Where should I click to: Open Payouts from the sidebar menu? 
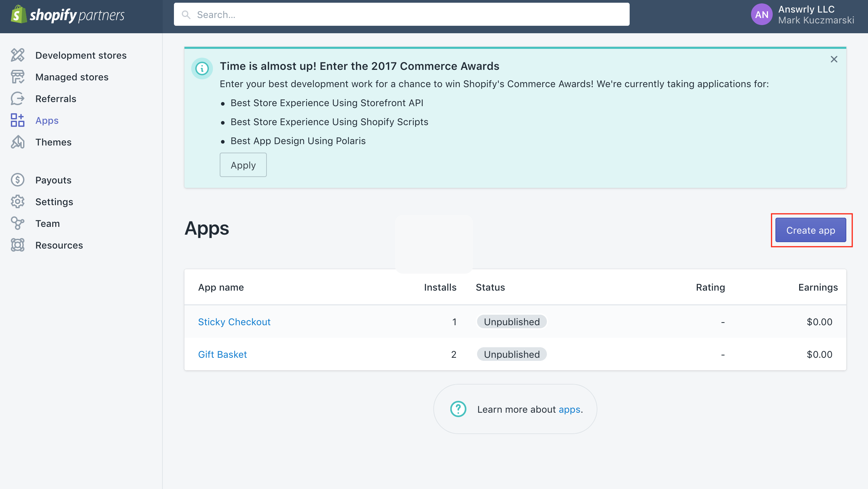click(x=53, y=180)
